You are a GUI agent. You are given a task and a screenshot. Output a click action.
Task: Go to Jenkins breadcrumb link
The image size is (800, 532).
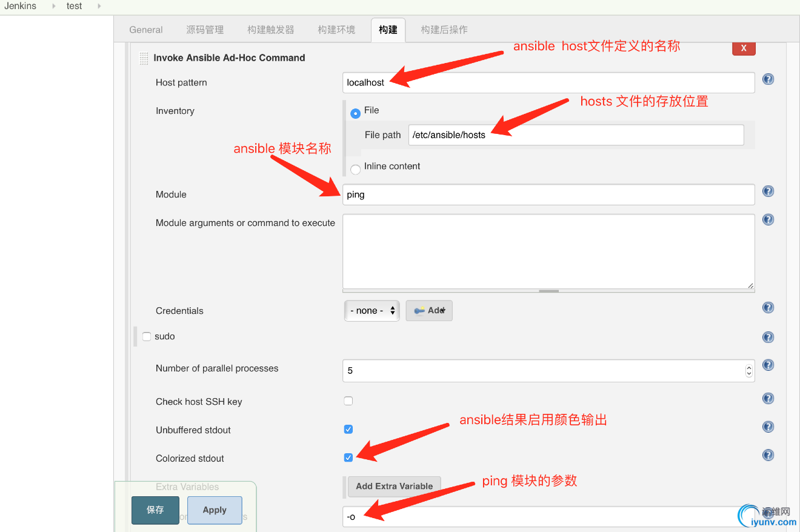21,6
